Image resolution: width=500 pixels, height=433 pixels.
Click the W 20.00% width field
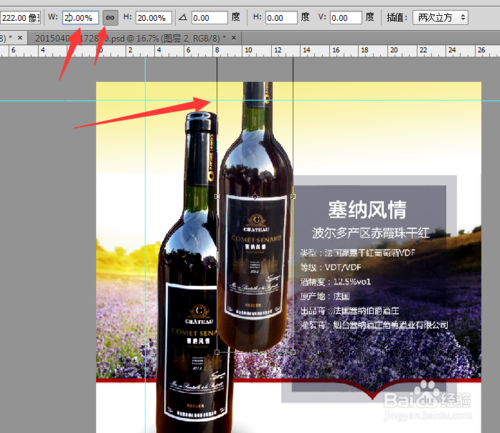click(80, 18)
